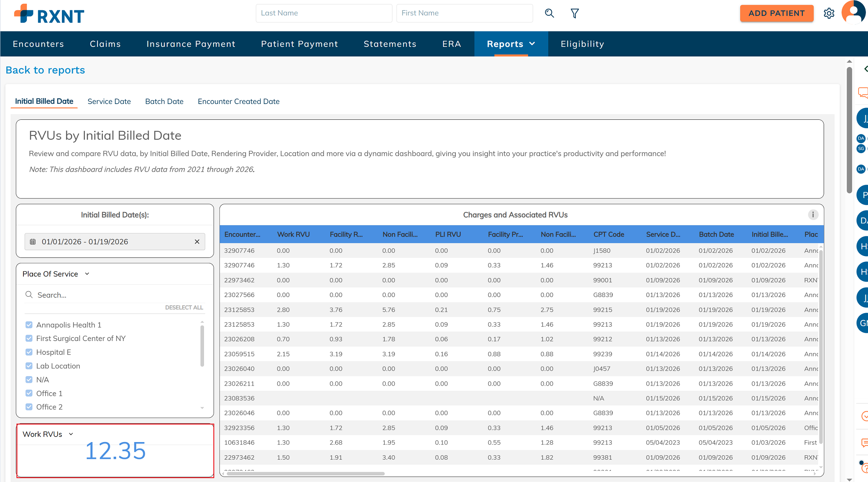Click the info icon on Charges table
Image resolution: width=868 pixels, height=482 pixels.
tap(813, 215)
